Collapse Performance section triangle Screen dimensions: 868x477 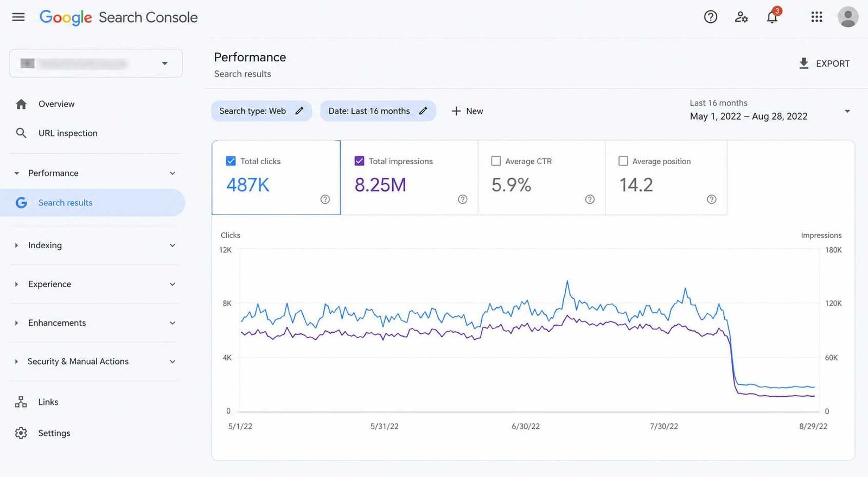click(x=16, y=173)
